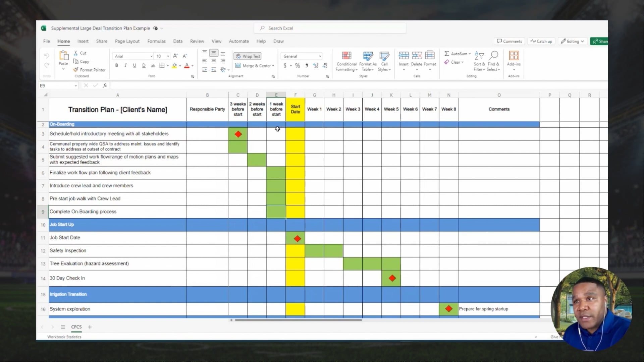Screen dimensions: 644x362
Task: Switch to the Page Layout tab
Action: 127,41
